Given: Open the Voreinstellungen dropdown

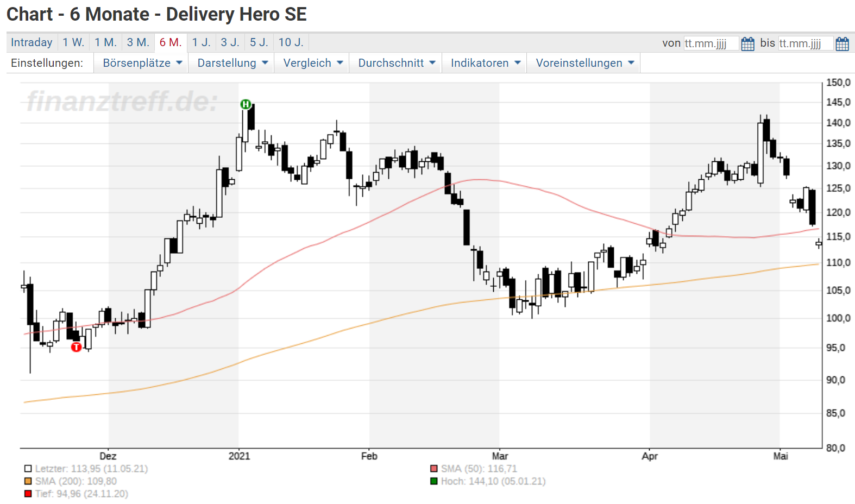Looking at the screenshot, I should pos(584,63).
